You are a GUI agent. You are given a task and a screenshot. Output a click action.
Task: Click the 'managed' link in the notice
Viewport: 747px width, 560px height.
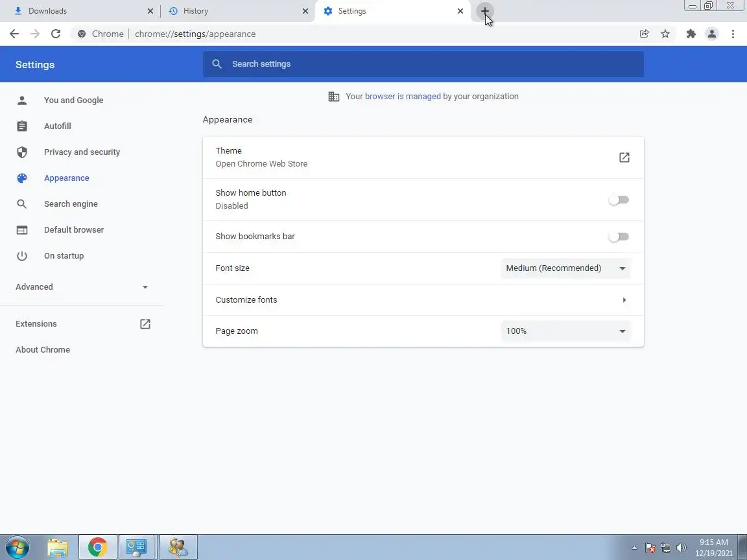click(423, 97)
